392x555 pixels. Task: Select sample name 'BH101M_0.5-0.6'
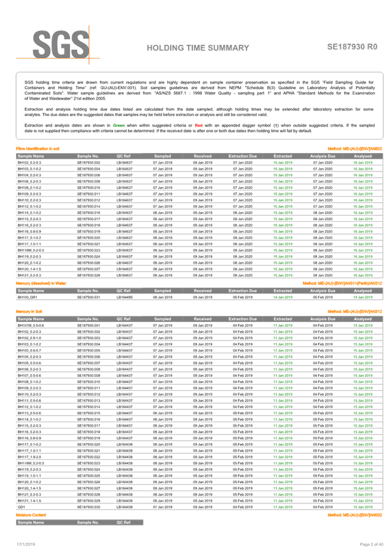coord(31,325)
